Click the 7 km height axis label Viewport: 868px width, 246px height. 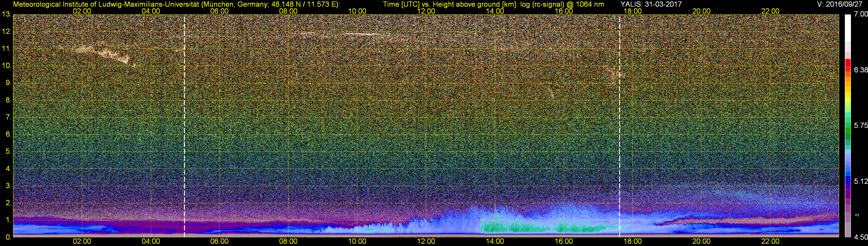point(8,117)
